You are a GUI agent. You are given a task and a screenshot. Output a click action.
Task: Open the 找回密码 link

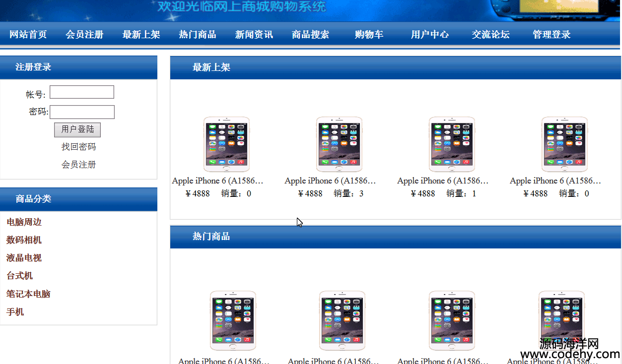(79, 147)
